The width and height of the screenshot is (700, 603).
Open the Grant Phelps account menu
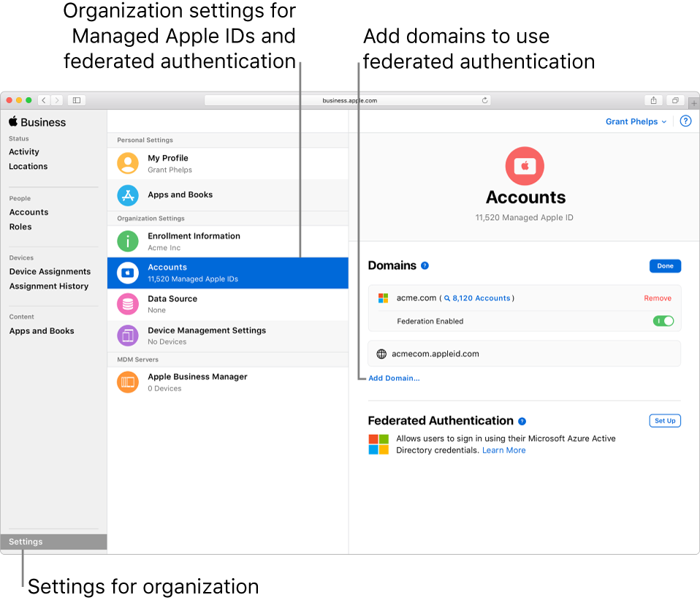coord(636,121)
